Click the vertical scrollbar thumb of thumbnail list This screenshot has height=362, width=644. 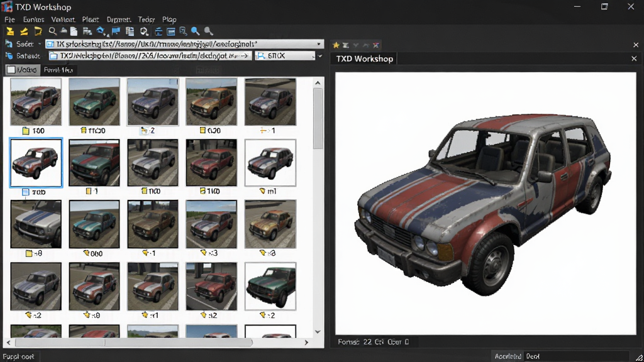tap(318, 118)
